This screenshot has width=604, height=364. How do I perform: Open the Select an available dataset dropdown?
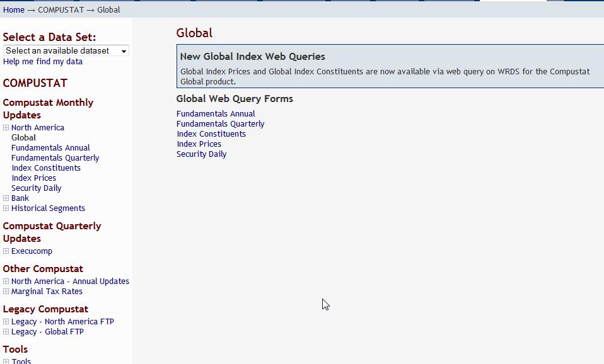click(x=66, y=50)
